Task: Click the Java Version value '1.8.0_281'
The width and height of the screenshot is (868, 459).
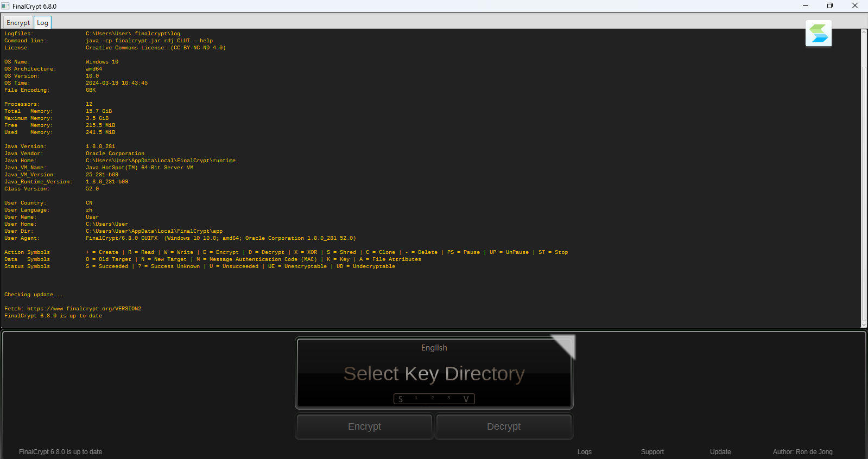Action: pyautogui.click(x=100, y=146)
